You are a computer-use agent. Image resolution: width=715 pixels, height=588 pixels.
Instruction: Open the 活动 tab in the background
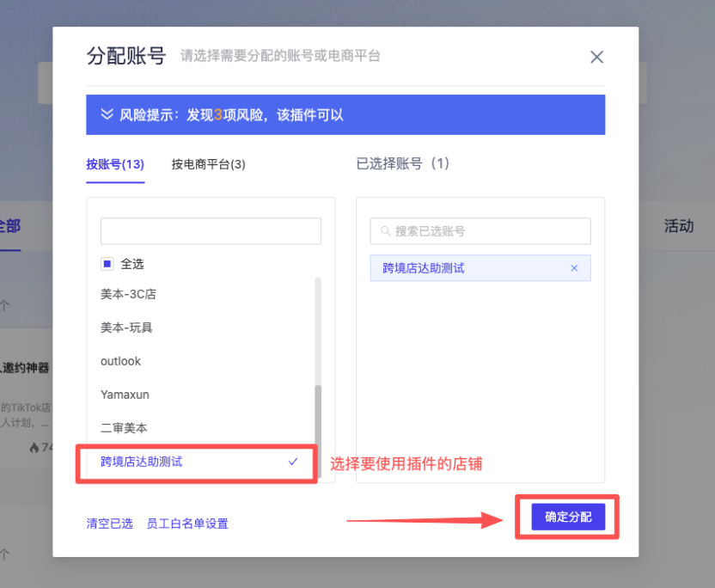click(x=678, y=226)
